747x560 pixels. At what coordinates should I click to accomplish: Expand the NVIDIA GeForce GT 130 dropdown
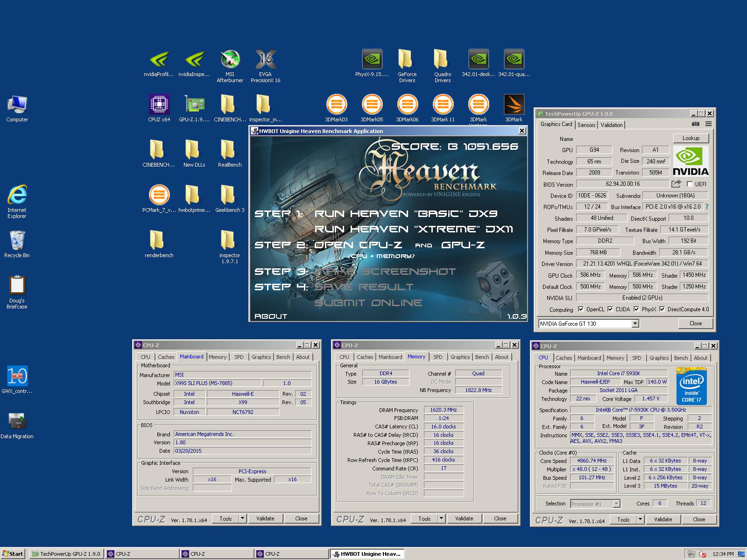pos(635,323)
